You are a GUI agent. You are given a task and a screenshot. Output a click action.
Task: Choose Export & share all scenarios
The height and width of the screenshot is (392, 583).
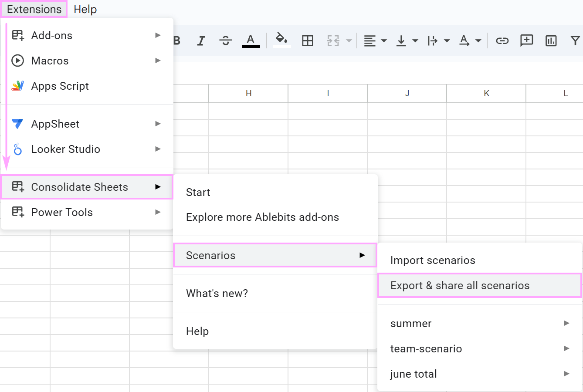click(480, 285)
